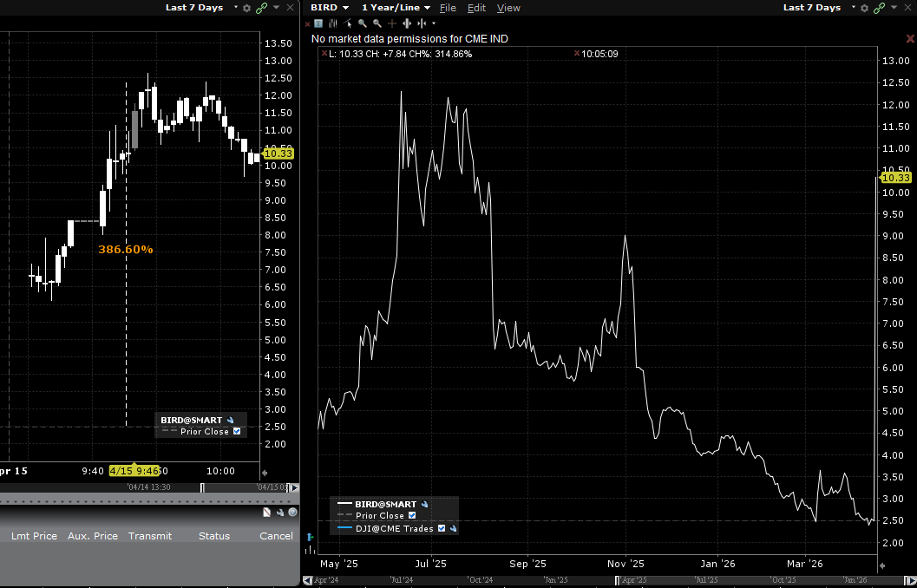Screen dimensions: 917x588
Task: Click the Transmit column header
Action: coord(150,536)
